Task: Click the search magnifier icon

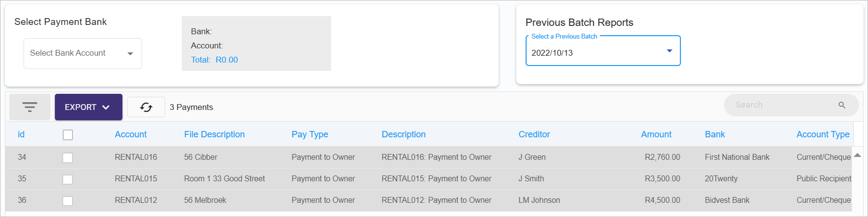Action: 842,105
